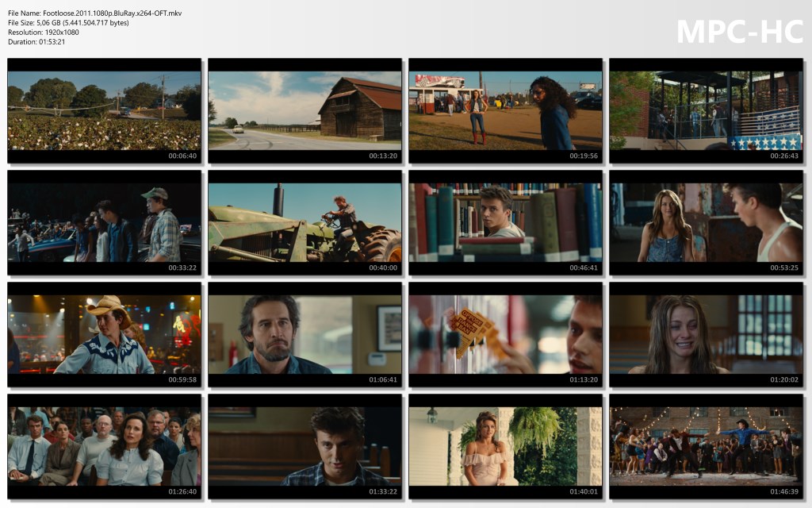Click the library bookshelf thumbnail at 00:46:41
The width and height of the screenshot is (812, 508).
click(x=505, y=222)
